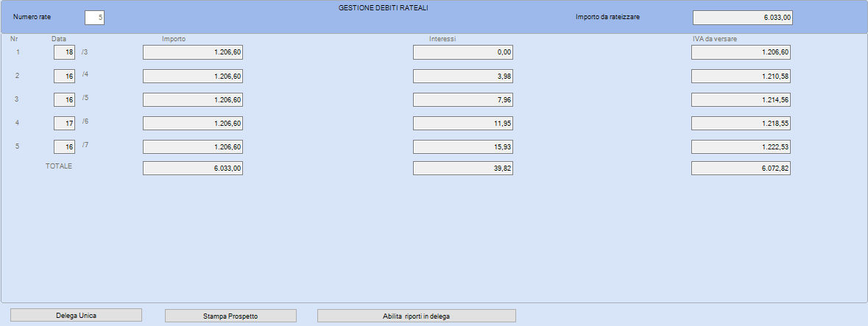Select the Importo da rateizzare field
The width and height of the screenshot is (868, 326).
pos(742,18)
